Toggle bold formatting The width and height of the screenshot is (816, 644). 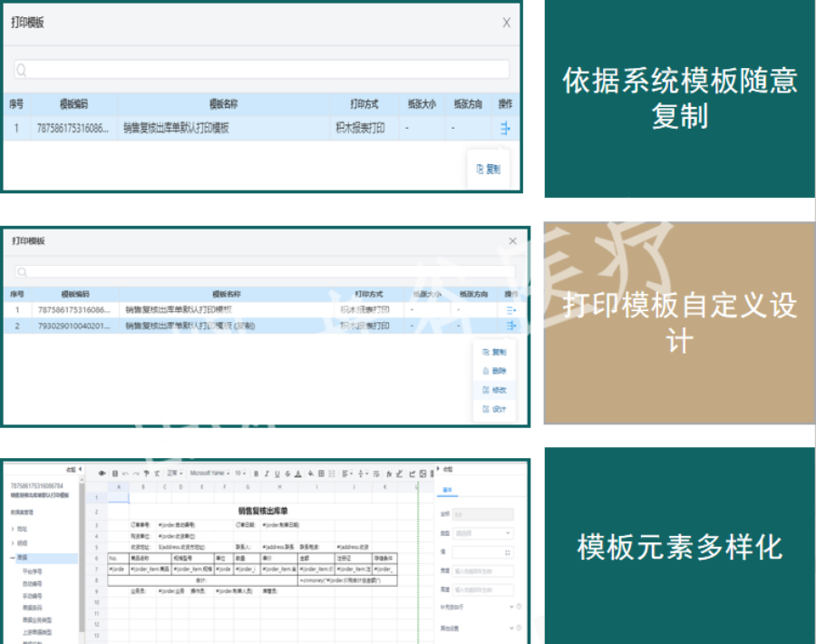[x=256, y=473]
